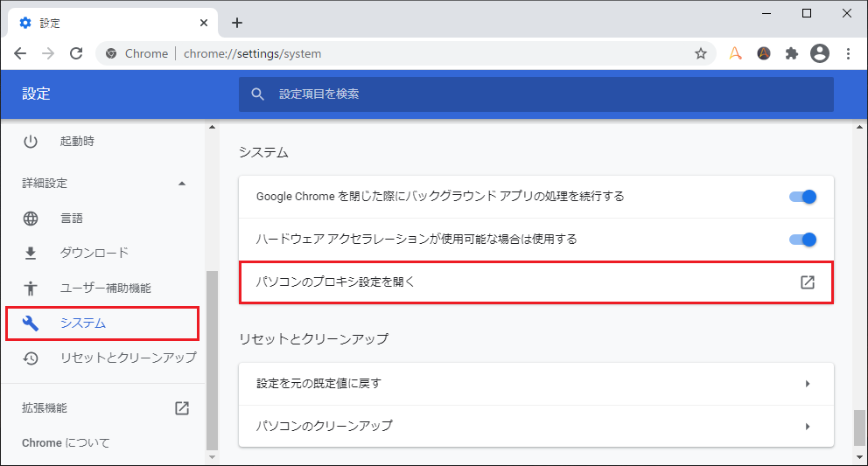Open Chrome's three-dot menu
The width and height of the screenshot is (868, 466).
tap(848, 53)
